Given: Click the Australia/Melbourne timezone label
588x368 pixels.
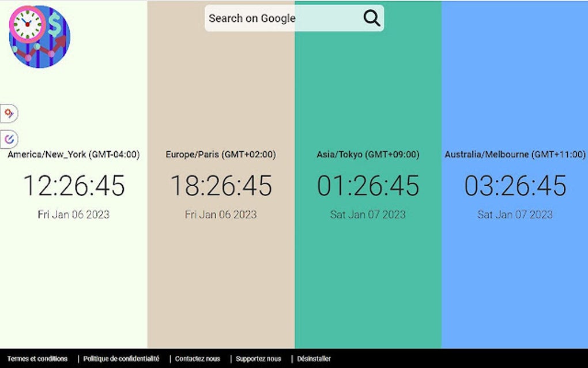Looking at the screenshot, I should pos(515,155).
